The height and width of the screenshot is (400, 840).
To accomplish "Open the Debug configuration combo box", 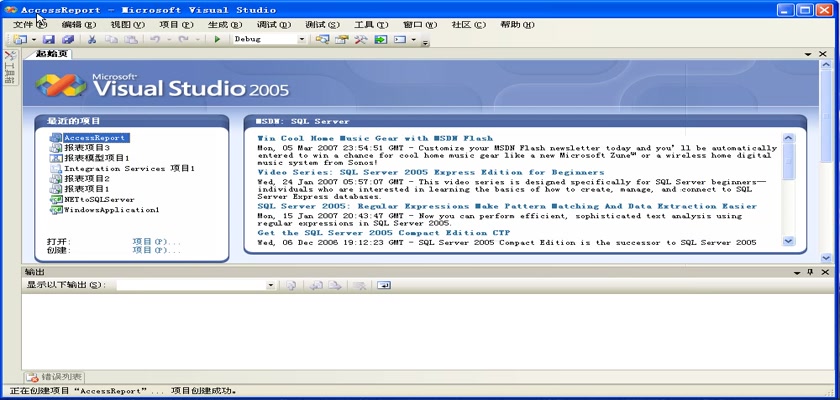I will [268, 39].
